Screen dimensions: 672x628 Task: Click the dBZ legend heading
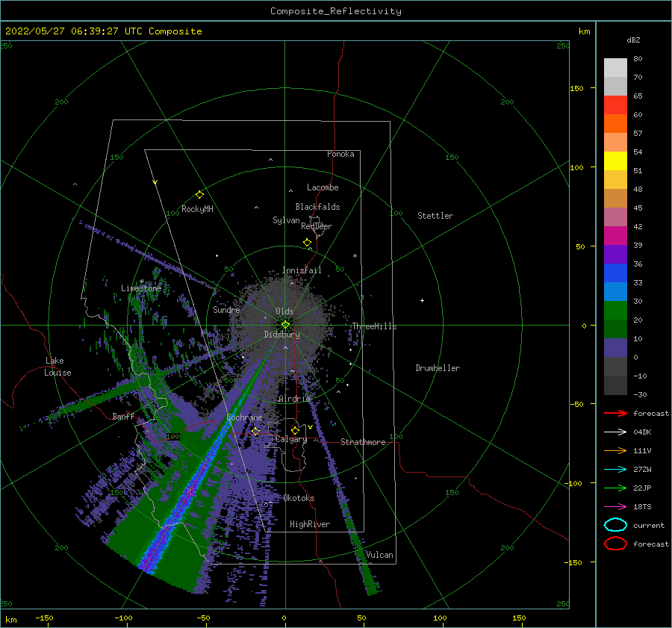tap(633, 40)
